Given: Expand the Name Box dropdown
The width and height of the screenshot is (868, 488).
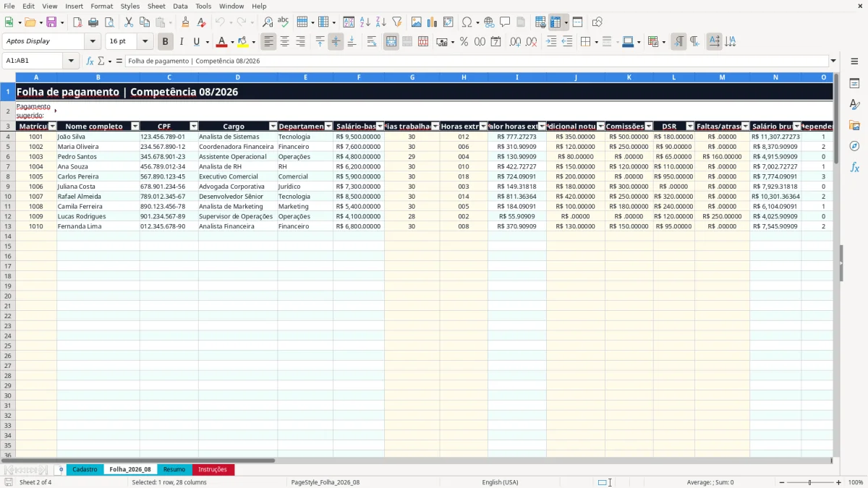Looking at the screenshot, I should (x=72, y=61).
